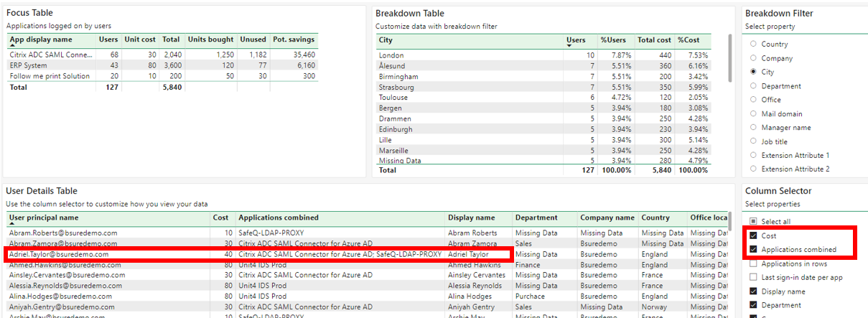Click sort arrow under Breakdown Table Users

point(569,46)
